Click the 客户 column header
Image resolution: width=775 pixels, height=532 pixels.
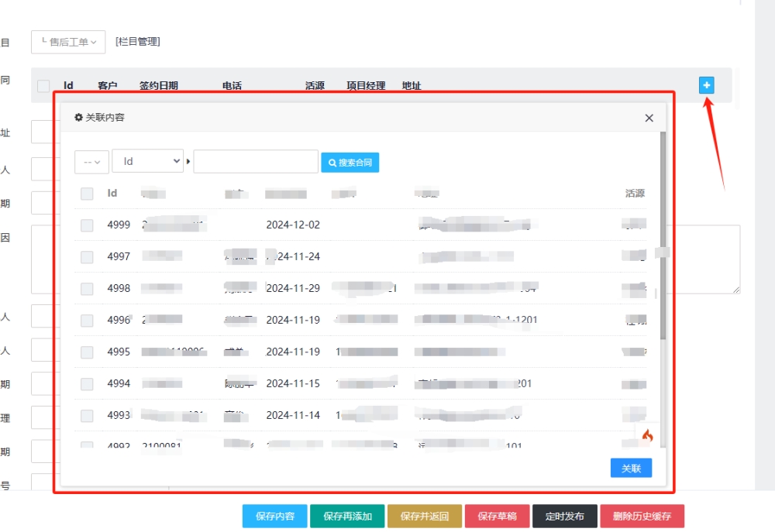pos(107,85)
